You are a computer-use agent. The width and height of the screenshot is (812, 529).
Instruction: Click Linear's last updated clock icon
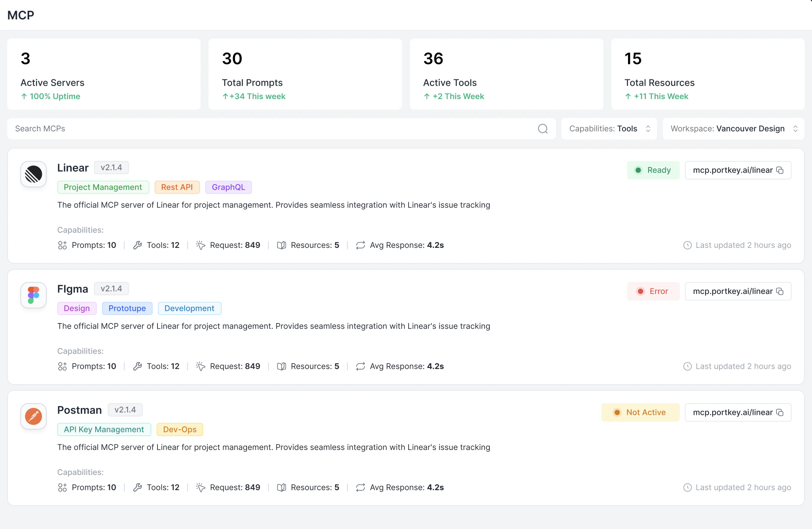[687, 245]
